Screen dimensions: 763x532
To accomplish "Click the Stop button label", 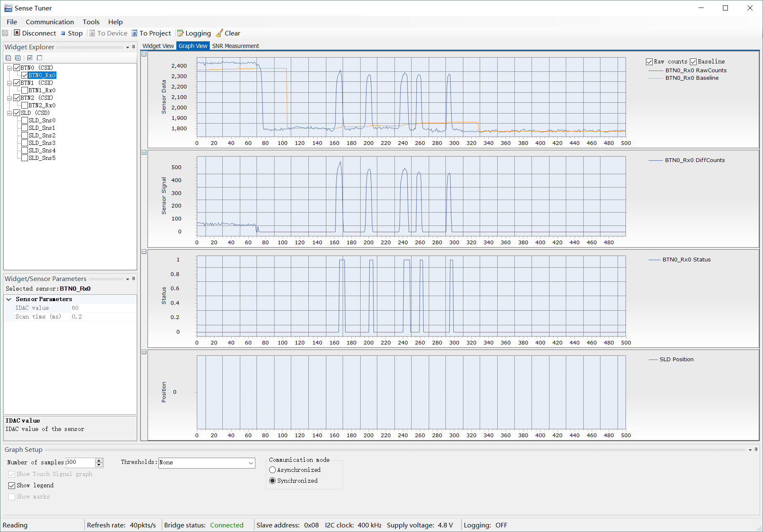I will pyautogui.click(x=75, y=33).
